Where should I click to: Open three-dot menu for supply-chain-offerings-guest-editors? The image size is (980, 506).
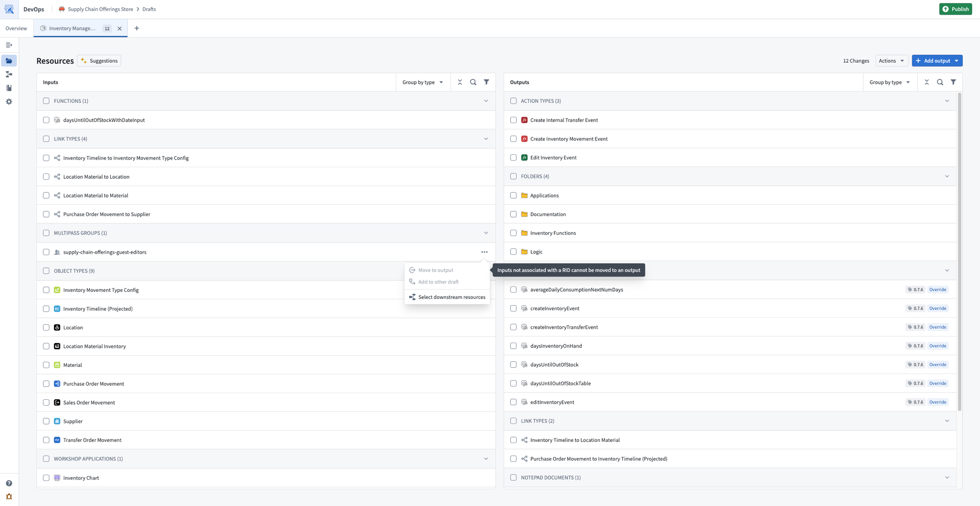[484, 252]
